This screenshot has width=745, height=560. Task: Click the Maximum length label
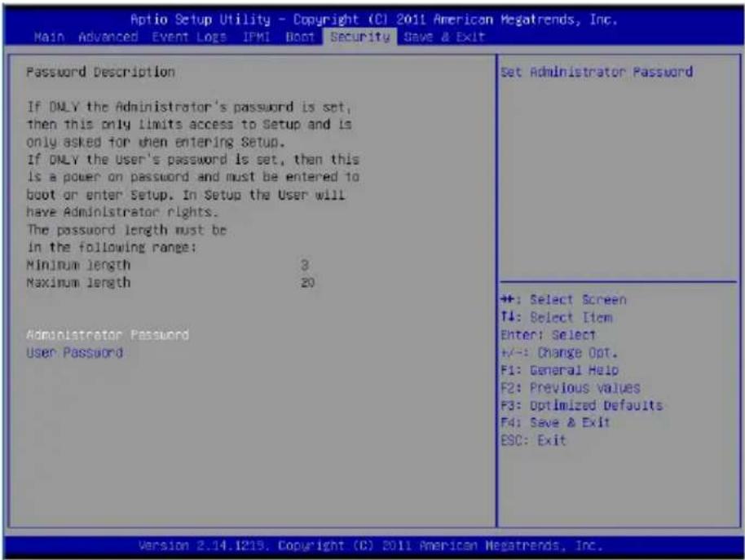(78, 283)
